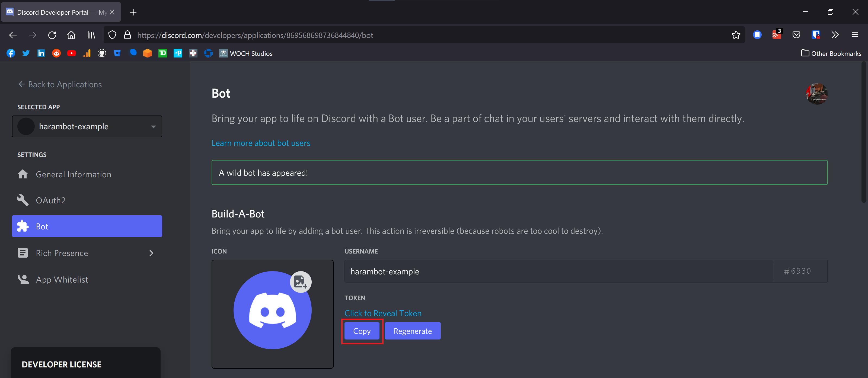The image size is (868, 378).
Task: Click the Firefox home icon
Action: 71,35
